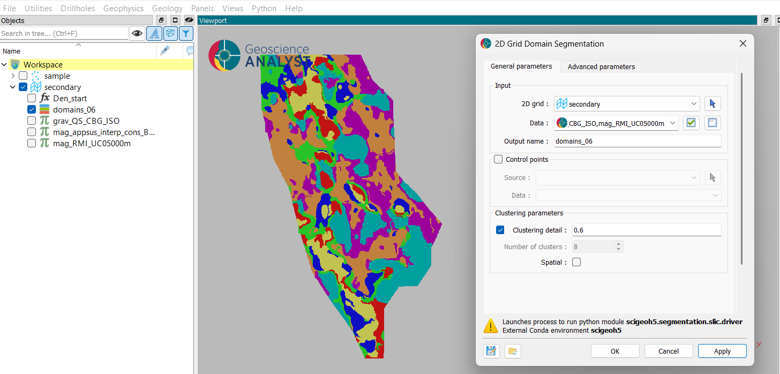Check the mag_RMI_UC05000m checkbox
The height and width of the screenshot is (374, 780).
click(x=31, y=144)
